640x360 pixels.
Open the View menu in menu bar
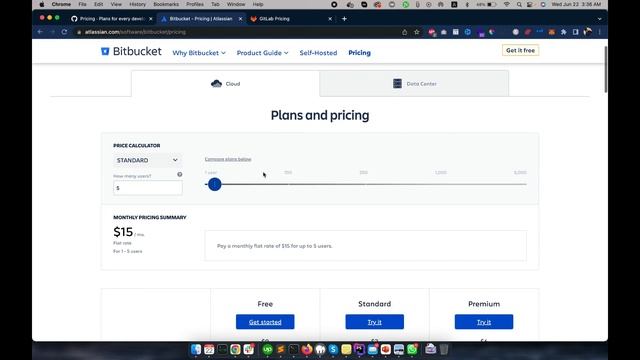pyautogui.click(x=116, y=4)
